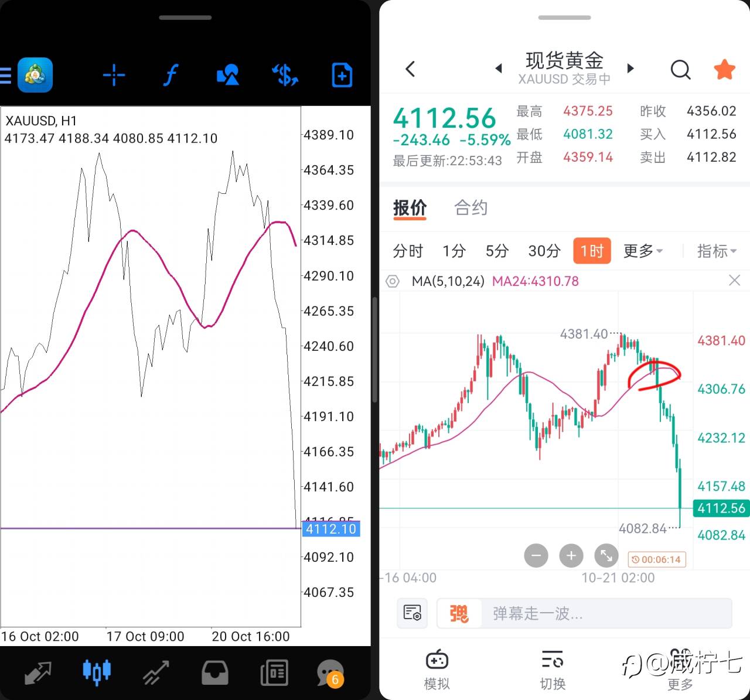Toggle chart fullscreen expand button
The image size is (750, 700).
(x=606, y=555)
